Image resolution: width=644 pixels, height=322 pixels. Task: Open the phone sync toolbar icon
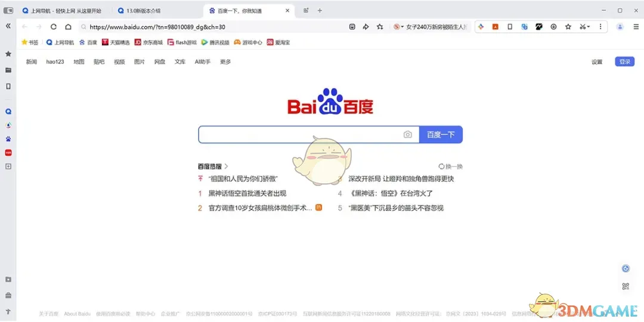point(510,27)
